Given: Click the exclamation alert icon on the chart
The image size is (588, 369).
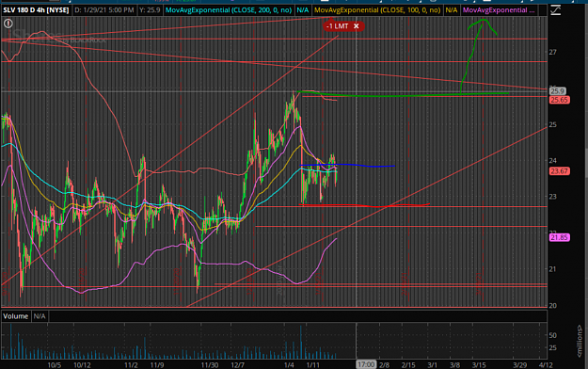Looking at the screenshot, I should (8, 24).
